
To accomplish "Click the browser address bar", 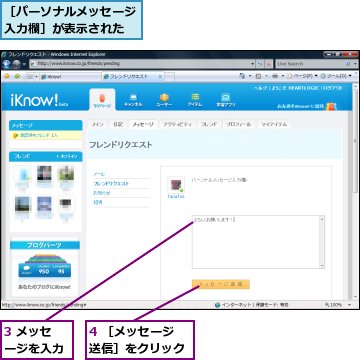I will [x=139, y=63].
